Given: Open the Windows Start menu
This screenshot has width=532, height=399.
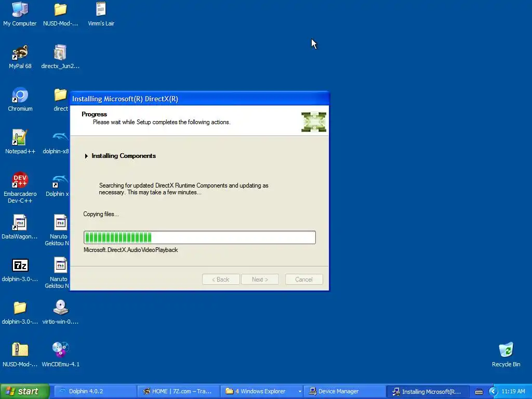Looking at the screenshot, I should pyautogui.click(x=24, y=392).
